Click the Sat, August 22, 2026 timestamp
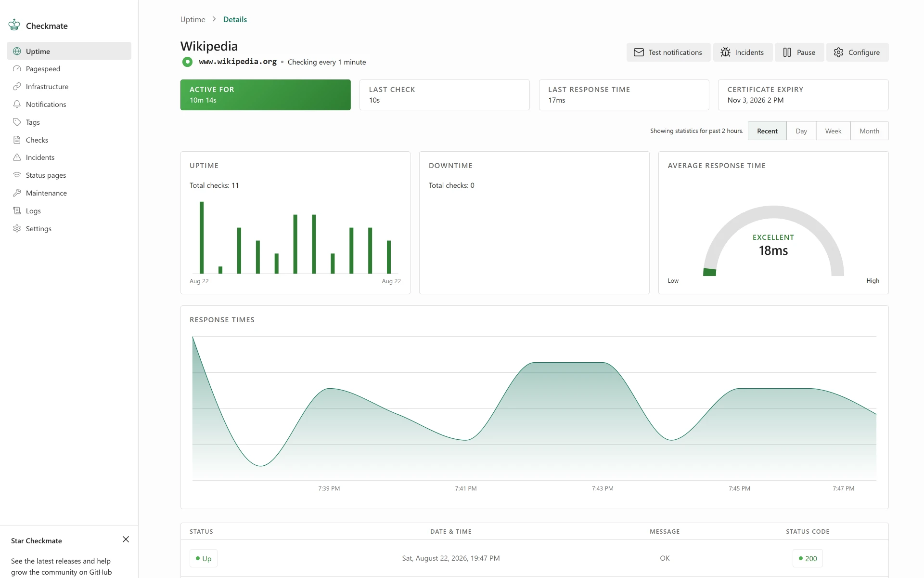This screenshot has width=924, height=578. pyautogui.click(x=451, y=558)
